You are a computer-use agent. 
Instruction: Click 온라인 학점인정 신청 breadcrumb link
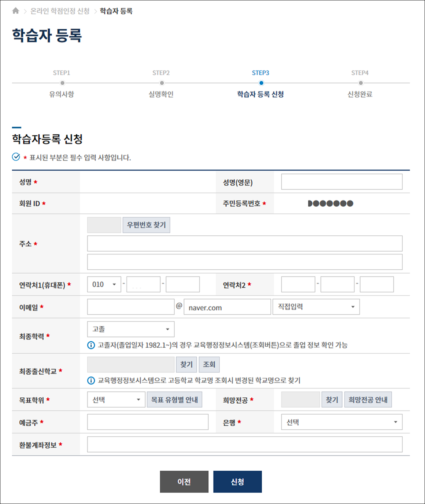pyautogui.click(x=60, y=11)
